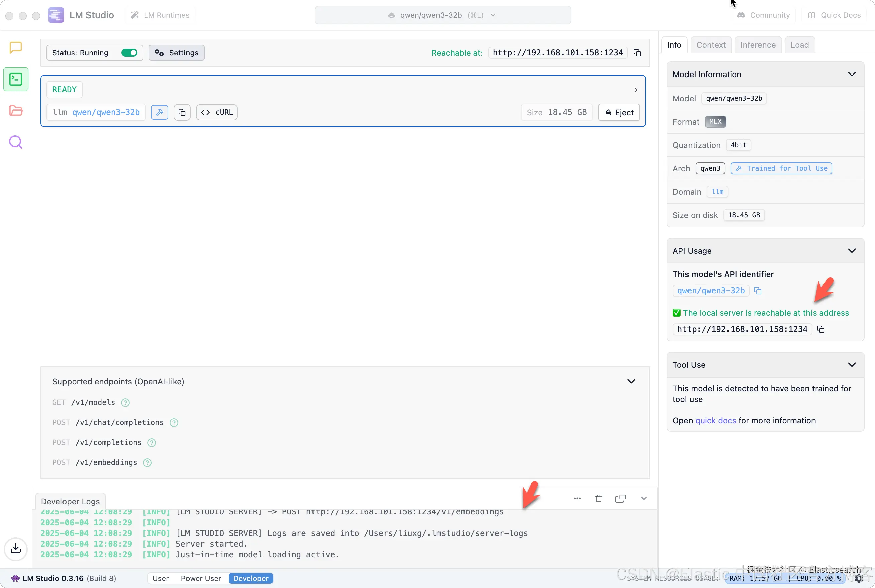Open the Context tab

pyautogui.click(x=710, y=45)
